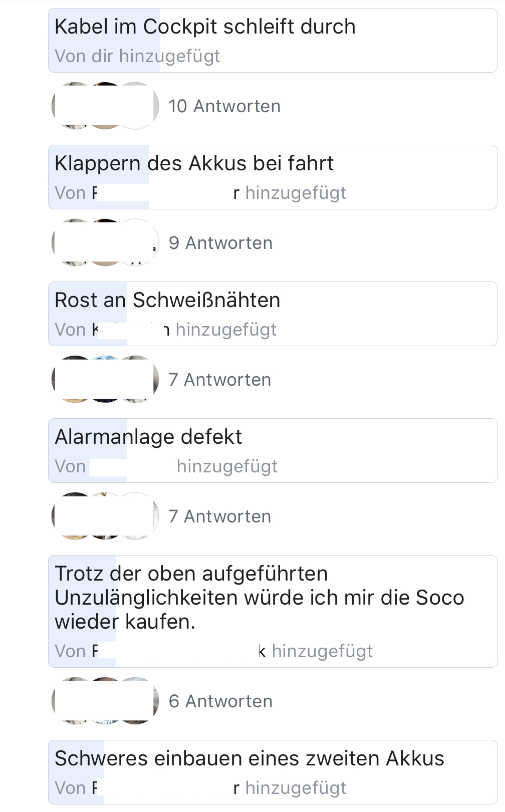This screenshot has height=812, width=505.
Task: Click the avatars below "Alarmanlage defekt"
Action: click(105, 516)
